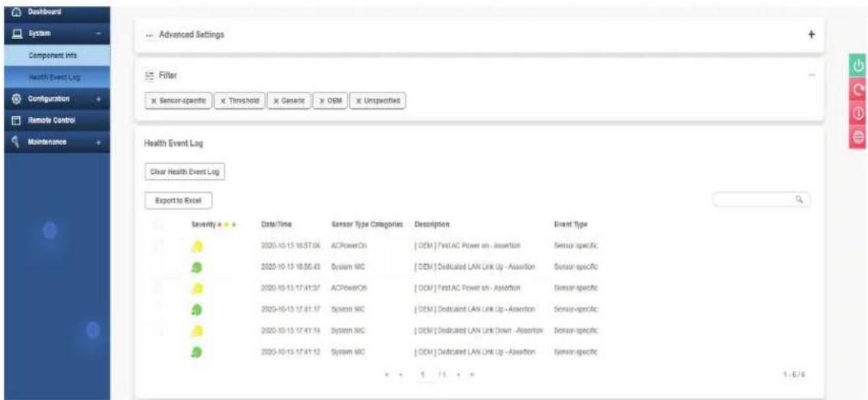Remove the Threshold filter tag

[x=223, y=102]
